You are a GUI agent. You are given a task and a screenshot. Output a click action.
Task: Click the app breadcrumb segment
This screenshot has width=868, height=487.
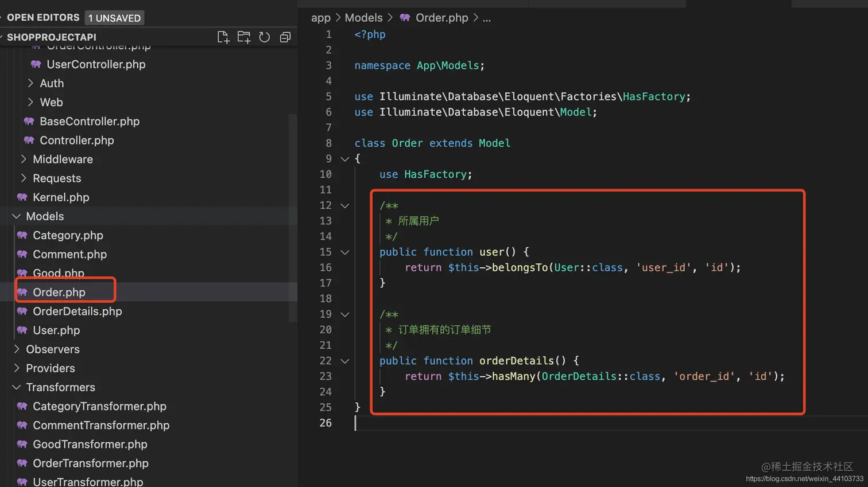321,18
